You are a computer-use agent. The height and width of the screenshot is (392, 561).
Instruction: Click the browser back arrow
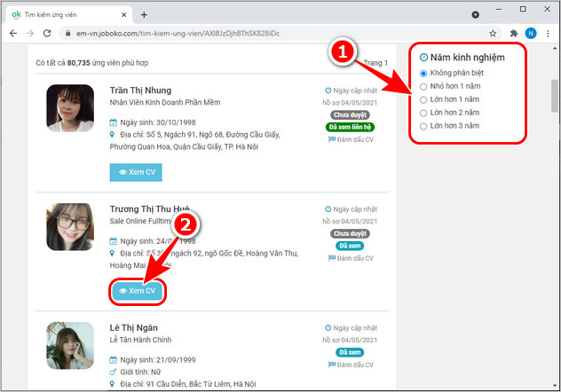point(12,33)
